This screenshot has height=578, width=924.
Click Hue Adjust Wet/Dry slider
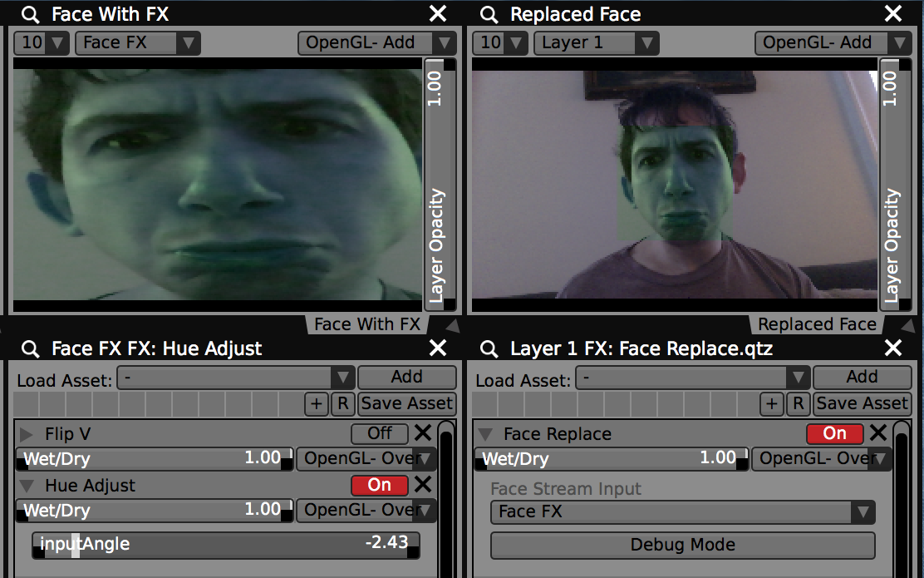[154, 511]
